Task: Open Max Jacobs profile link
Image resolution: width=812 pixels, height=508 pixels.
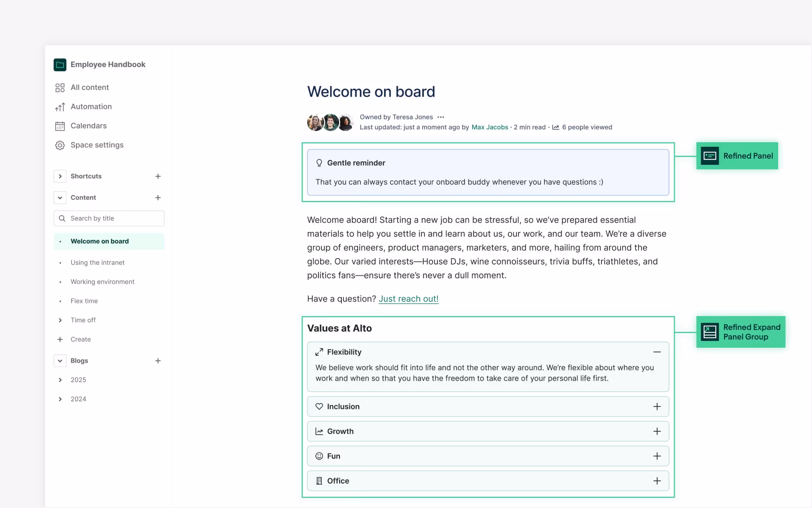Action: point(489,127)
